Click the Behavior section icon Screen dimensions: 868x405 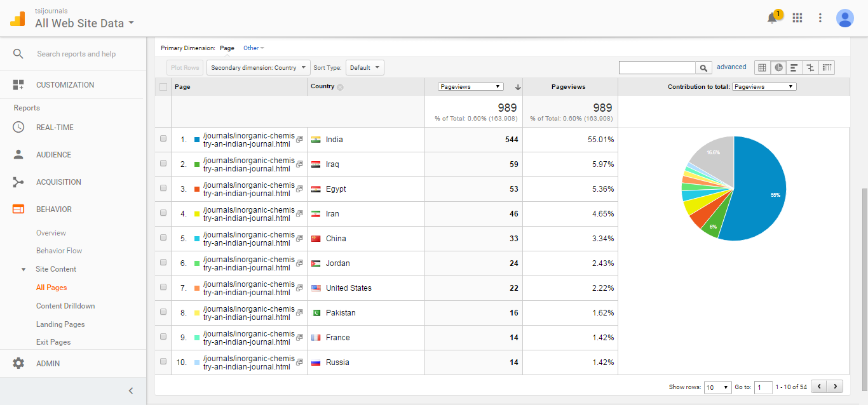pyautogui.click(x=18, y=209)
